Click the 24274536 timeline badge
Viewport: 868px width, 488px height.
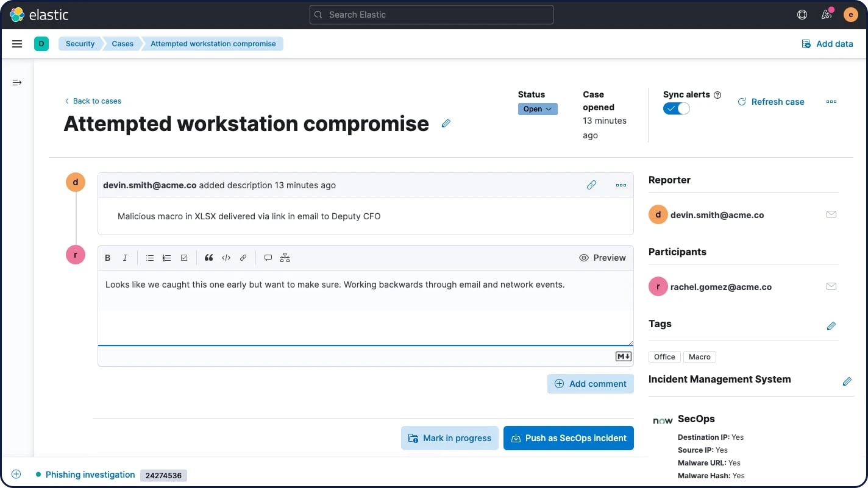coord(163,475)
